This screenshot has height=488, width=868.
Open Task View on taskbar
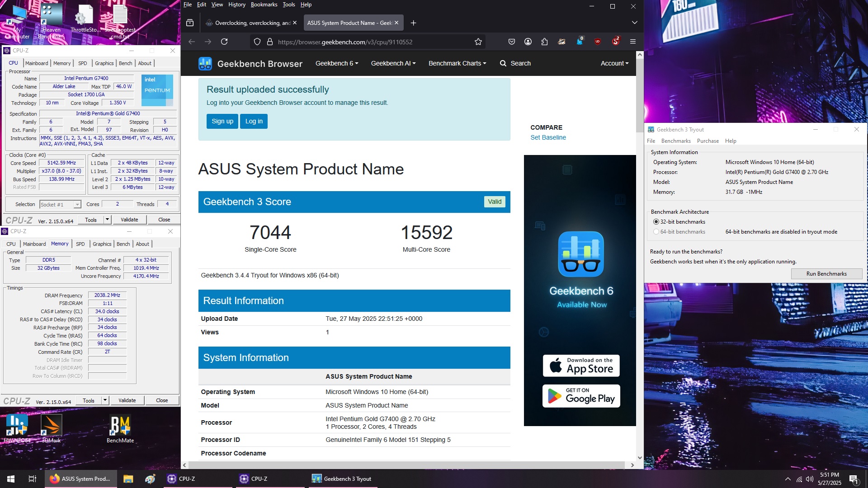click(33, 479)
